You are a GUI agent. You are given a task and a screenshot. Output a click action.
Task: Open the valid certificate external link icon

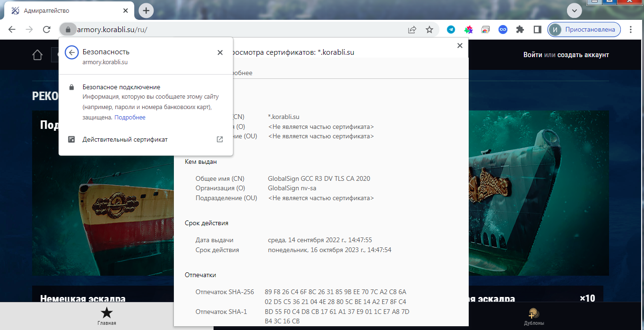(x=220, y=139)
